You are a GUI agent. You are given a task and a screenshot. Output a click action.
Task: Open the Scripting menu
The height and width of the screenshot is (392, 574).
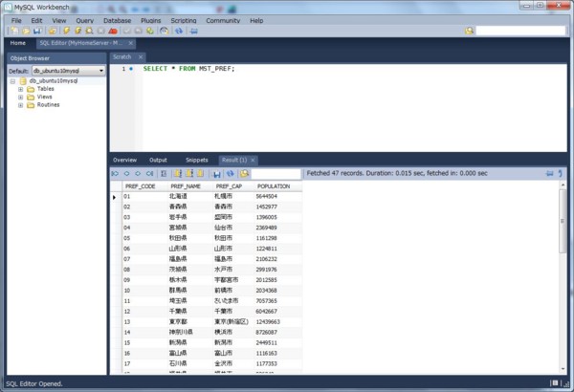pos(184,20)
